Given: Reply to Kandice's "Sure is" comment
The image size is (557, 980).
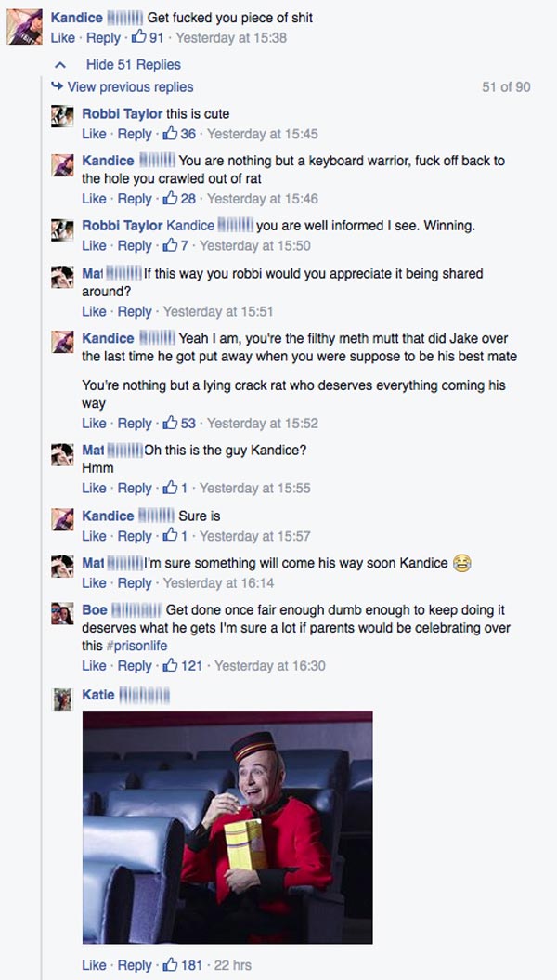Looking at the screenshot, I should (135, 536).
